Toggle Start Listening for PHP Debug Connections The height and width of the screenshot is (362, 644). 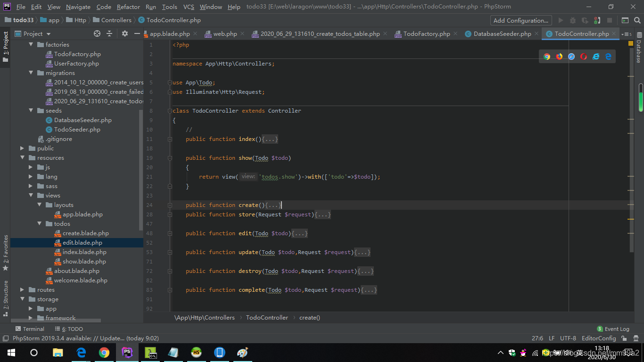click(x=597, y=20)
